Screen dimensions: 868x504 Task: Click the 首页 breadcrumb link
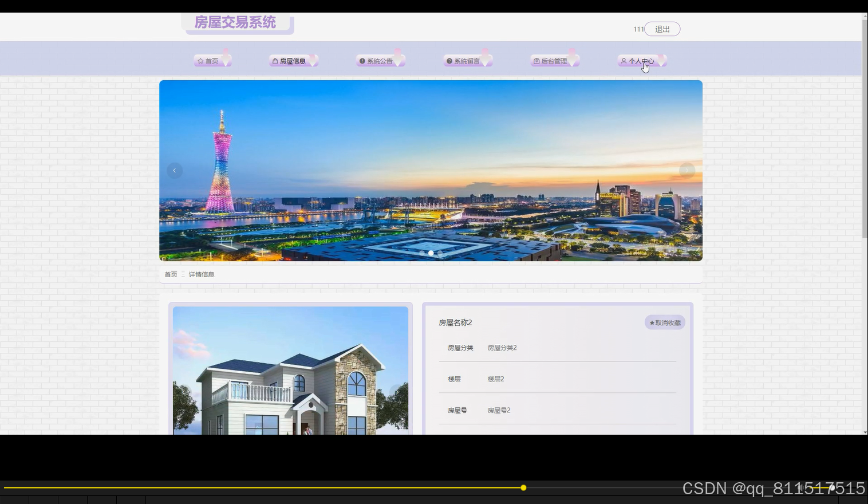click(170, 274)
